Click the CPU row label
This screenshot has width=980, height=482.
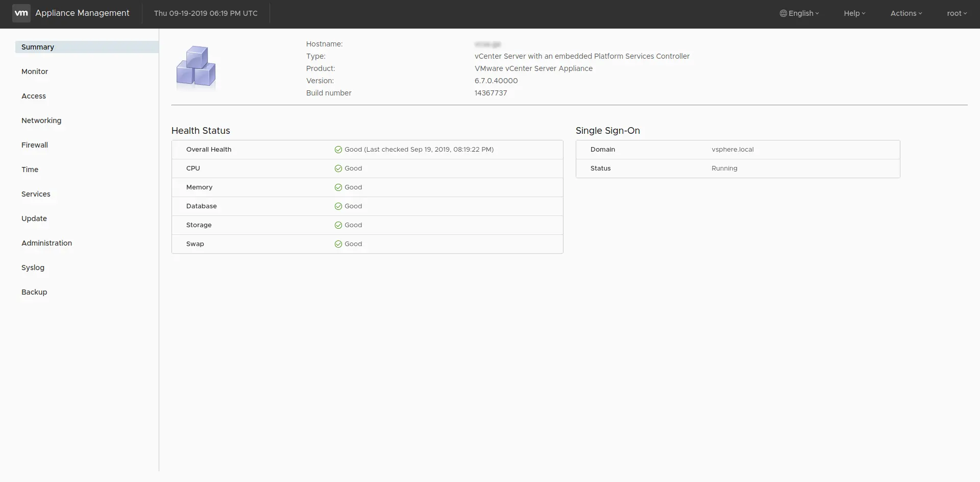[x=193, y=168]
